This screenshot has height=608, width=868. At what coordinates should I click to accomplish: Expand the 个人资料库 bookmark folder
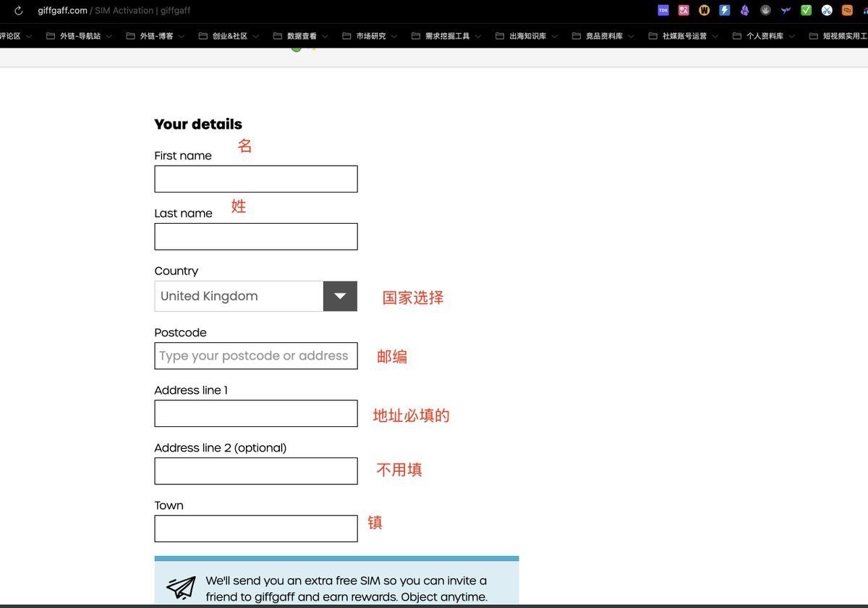click(764, 35)
